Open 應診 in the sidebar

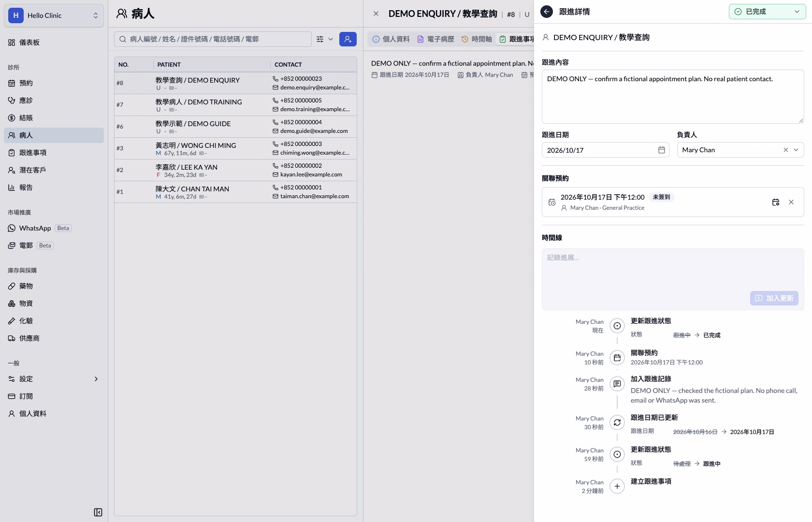pyautogui.click(x=54, y=101)
